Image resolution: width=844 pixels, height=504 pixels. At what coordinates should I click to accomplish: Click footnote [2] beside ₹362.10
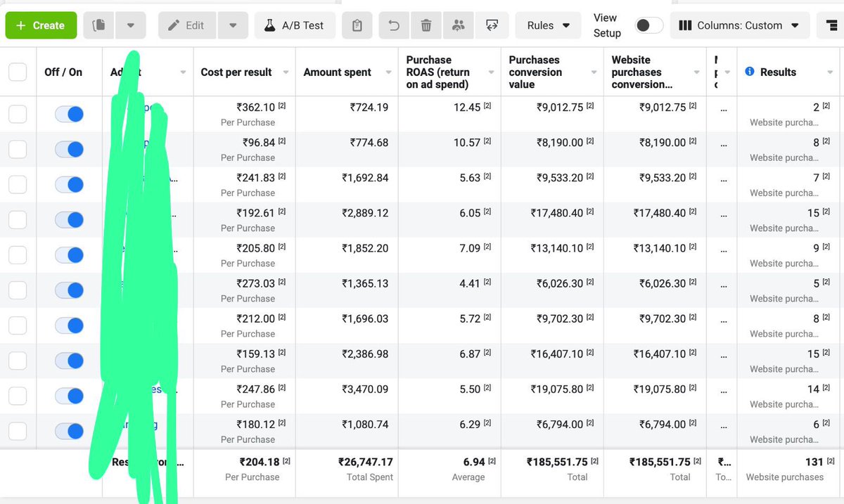pyautogui.click(x=282, y=105)
